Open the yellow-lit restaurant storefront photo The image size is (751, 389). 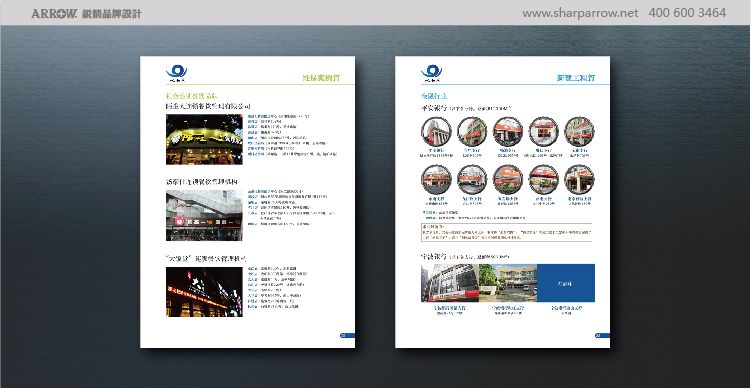tap(205, 139)
